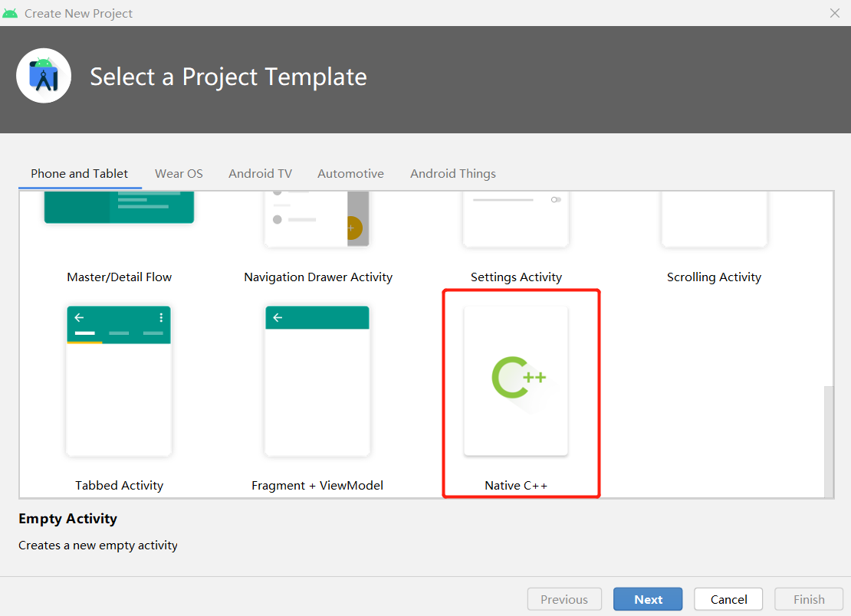The width and height of the screenshot is (851, 616).
Task: Click the overflow dots in Tabbed Activity preview
Action: pos(161,317)
